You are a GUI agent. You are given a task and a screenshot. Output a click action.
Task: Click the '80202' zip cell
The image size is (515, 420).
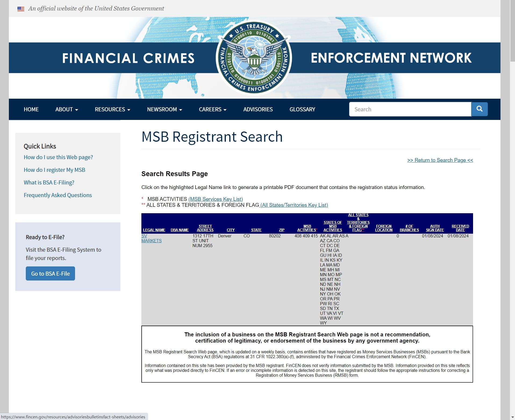[275, 236]
